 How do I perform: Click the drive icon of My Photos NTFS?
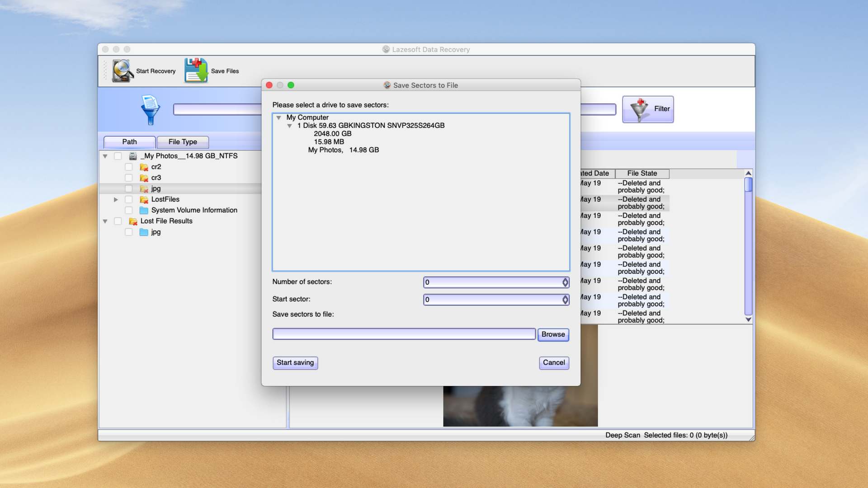[x=133, y=156]
